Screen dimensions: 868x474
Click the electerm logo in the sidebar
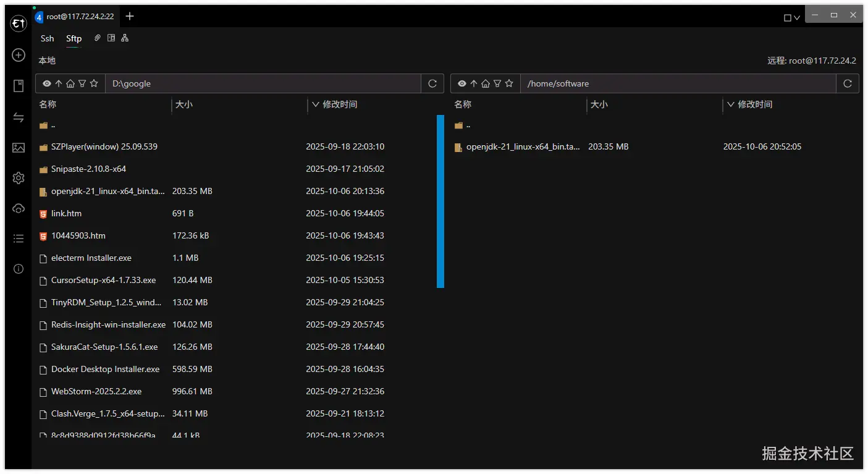19,23
